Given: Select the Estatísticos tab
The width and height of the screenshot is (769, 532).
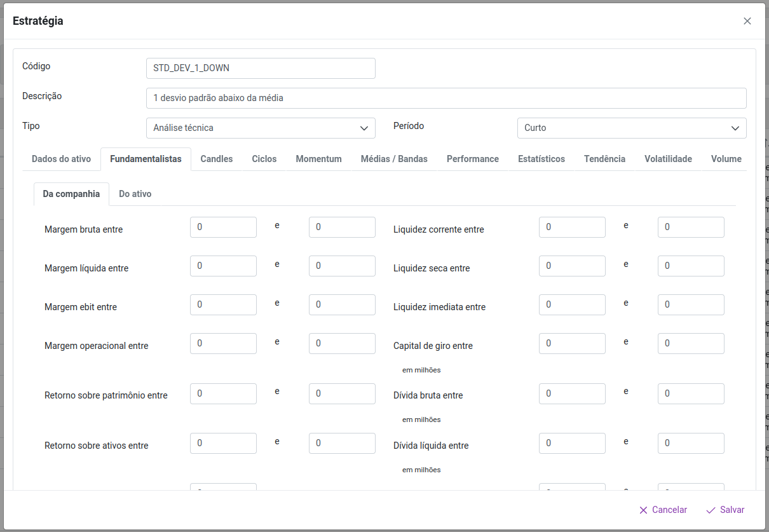Looking at the screenshot, I should point(541,159).
